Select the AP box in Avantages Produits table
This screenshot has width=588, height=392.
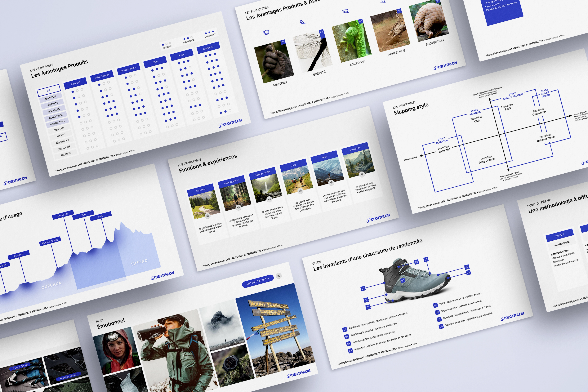[49, 91]
